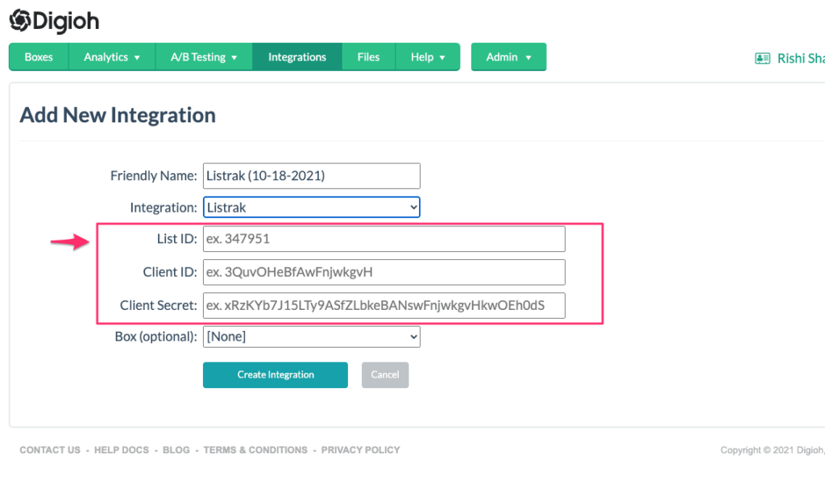Open the Contact Us link

coord(49,450)
